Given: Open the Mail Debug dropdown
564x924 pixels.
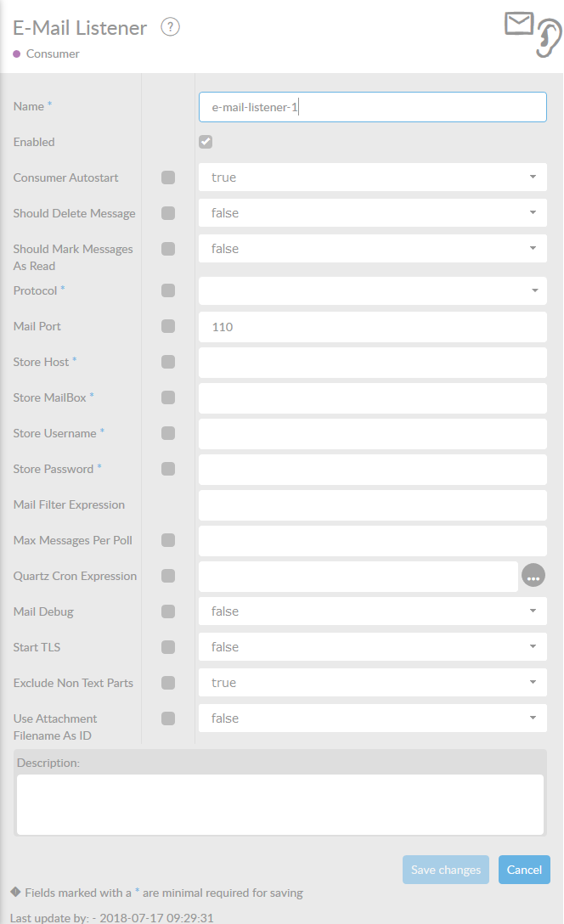Looking at the screenshot, I should click(372, 611).
